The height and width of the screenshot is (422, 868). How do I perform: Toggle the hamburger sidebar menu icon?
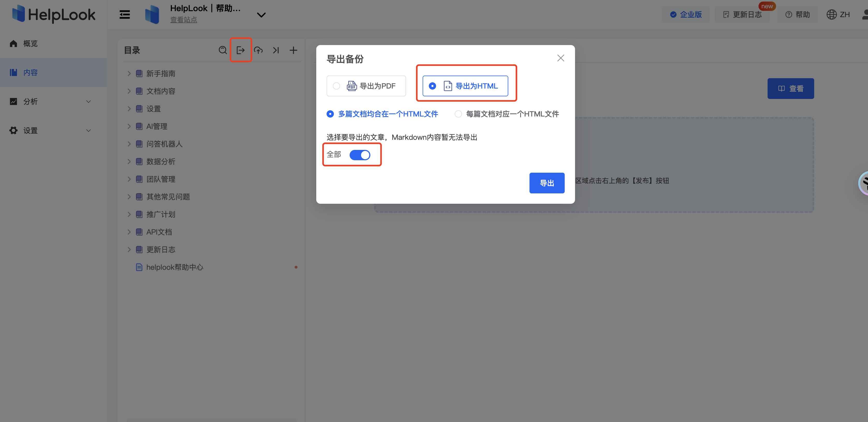[x=125, y=14]
